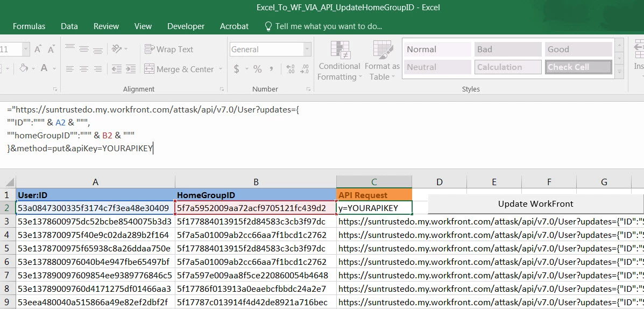Apply Accounting Number Format dollar sign

coord(237,69)
